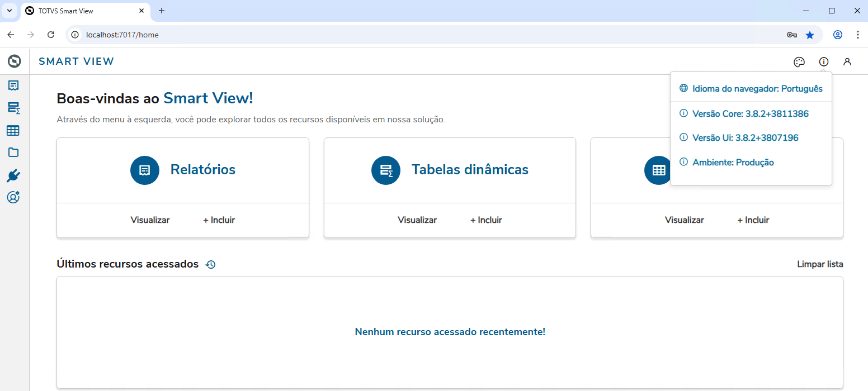This screenshot has width=868, height=391.
Task: Click Visualizar under Tabelas dinâmicas
Action: pos(417,220)
